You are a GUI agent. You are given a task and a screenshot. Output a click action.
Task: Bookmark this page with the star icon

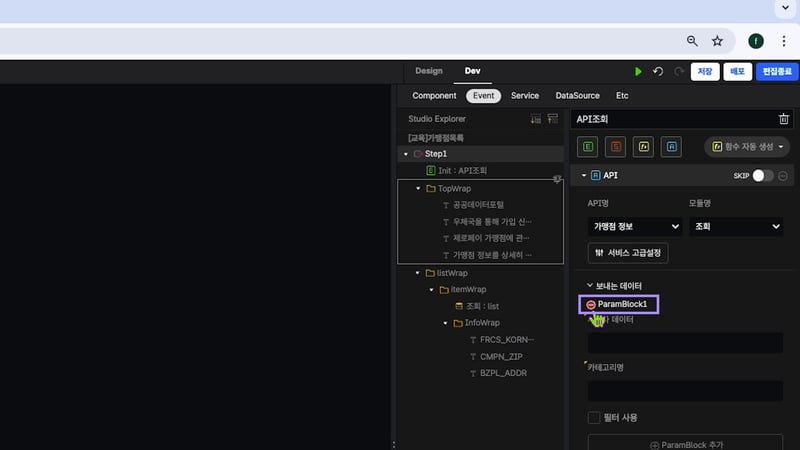click(x=717, y=41)
